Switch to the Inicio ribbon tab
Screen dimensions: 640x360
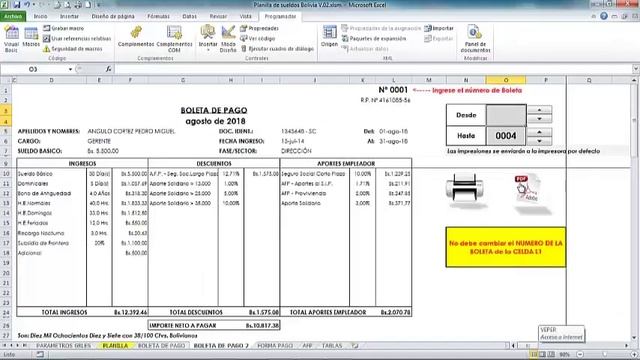40,16
